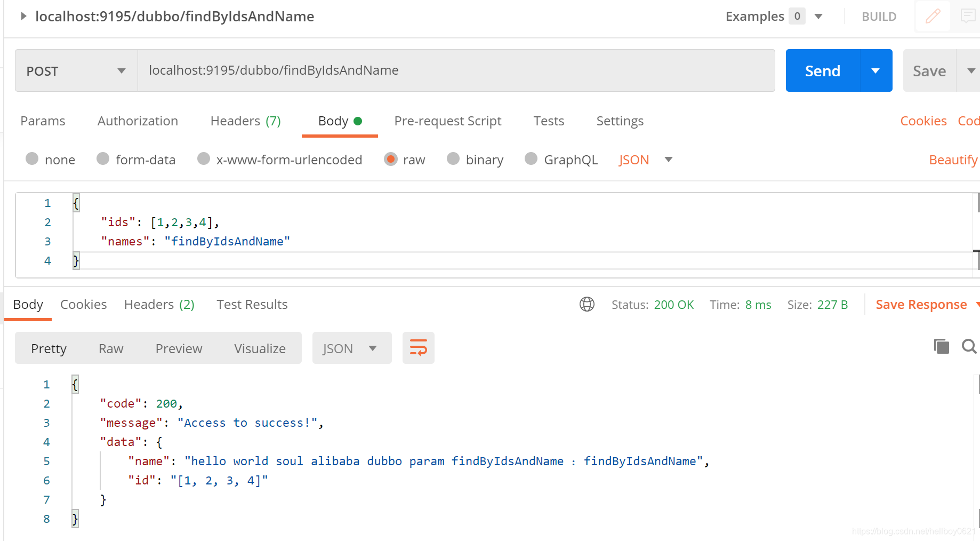Click the Status 200 OK indicator

[x=652, y=305]
